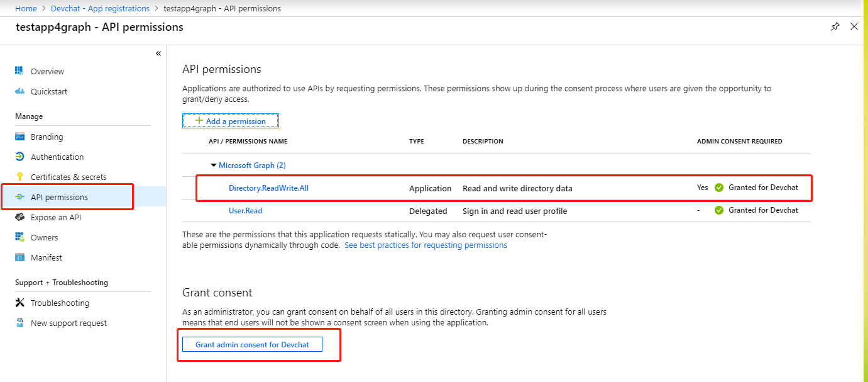Click the Branding icon in Manage section
This screenshot has height=382, width=868.
(x=19, y=137)
